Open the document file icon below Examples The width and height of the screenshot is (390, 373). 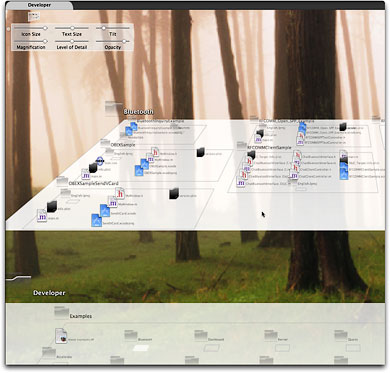[61, 336]
